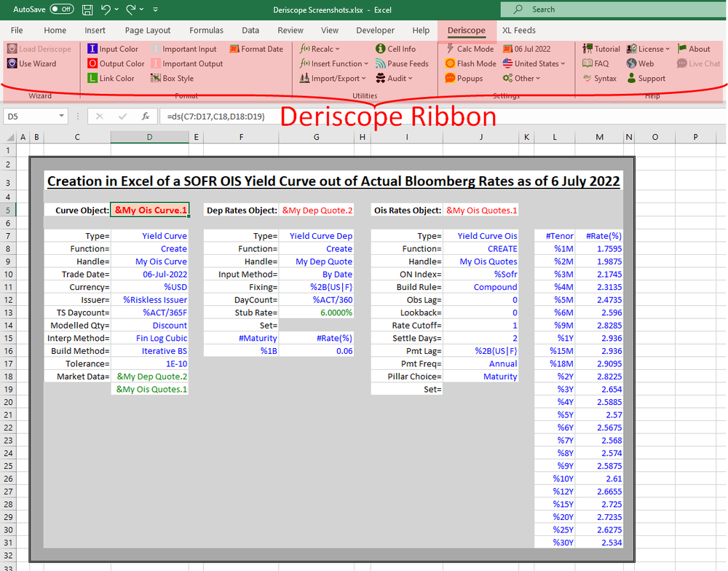This screenshot has width=728, height=571.
Task: Click the formula bar Enter checkmark
Action: [122, 116]
